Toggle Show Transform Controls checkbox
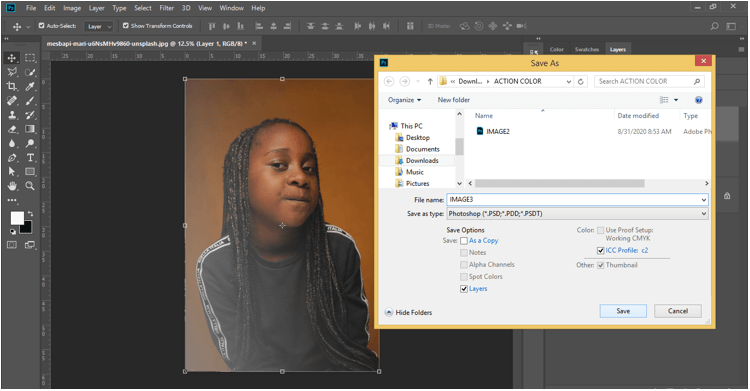Viewport: 750px width, 391px height. 126,26
